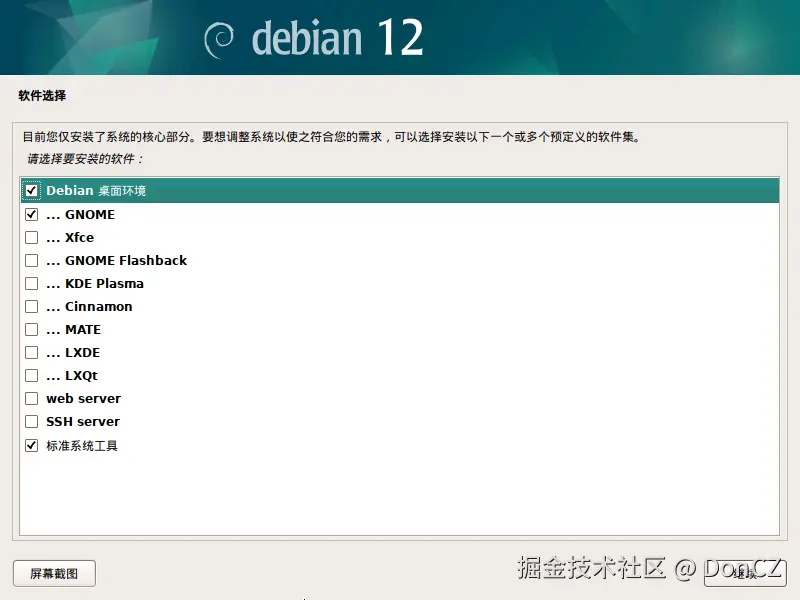Click the GNOME Flashback label text
The width and height of the screenshot is (800, 600).
pos(126,260)
